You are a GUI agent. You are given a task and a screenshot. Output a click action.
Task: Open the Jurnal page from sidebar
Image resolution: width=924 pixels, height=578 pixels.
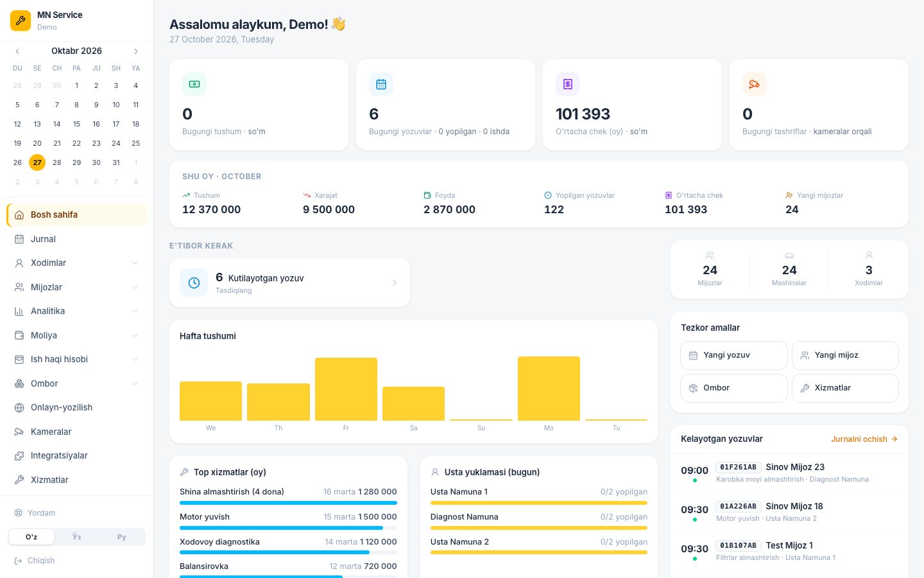(77, 239)
